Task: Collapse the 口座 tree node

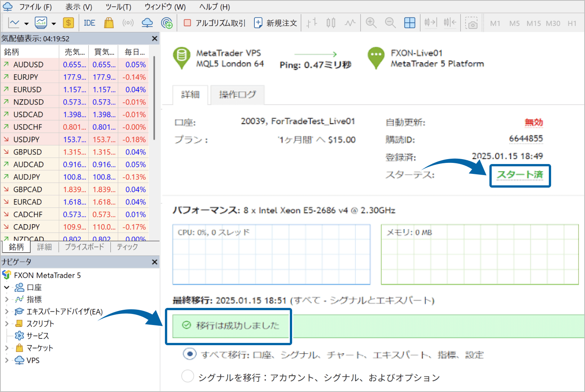Action: 6,287
